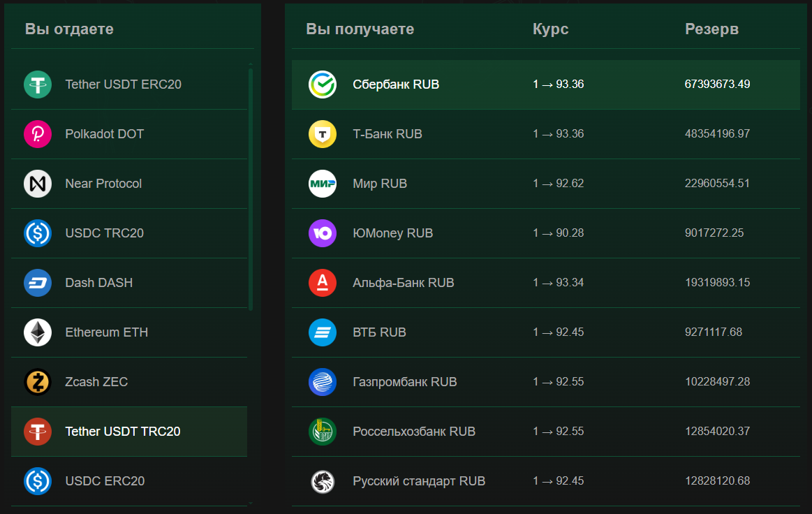The height and width of the screenshot is (514, 812).
Task: Pick Газпромбанк RUB receiving option
Action: click(x=546, y=382)
